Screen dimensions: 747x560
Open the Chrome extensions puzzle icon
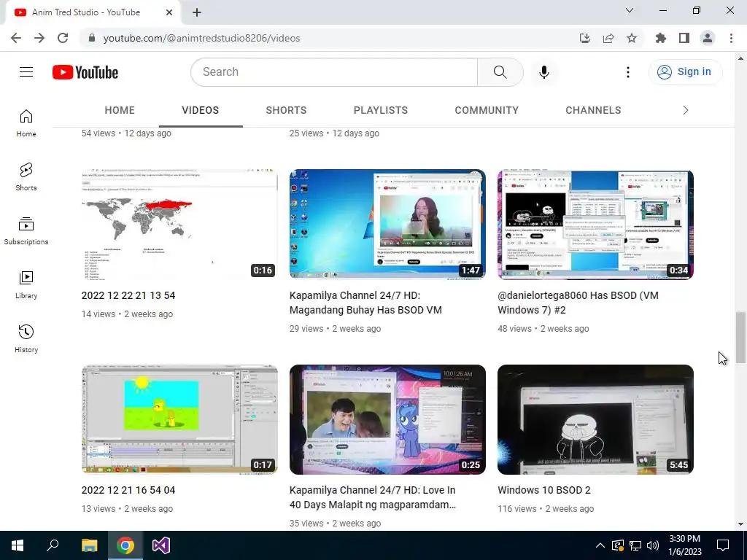[660, 38]
